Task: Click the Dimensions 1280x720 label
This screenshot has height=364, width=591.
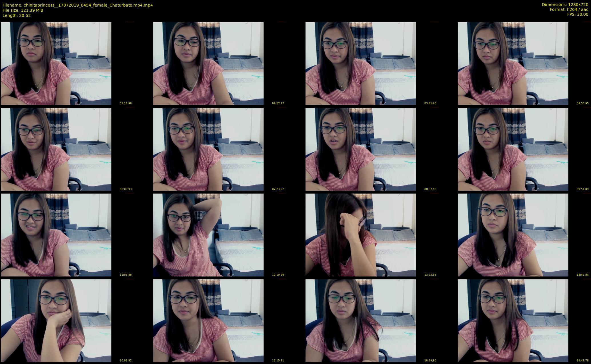Action: point(565,5)
